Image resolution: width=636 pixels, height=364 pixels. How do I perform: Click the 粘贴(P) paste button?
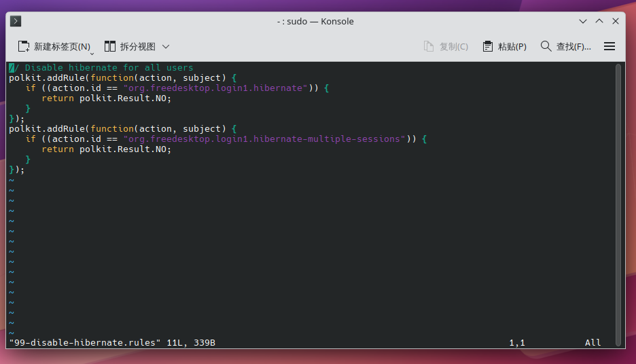tap(505, 47)
